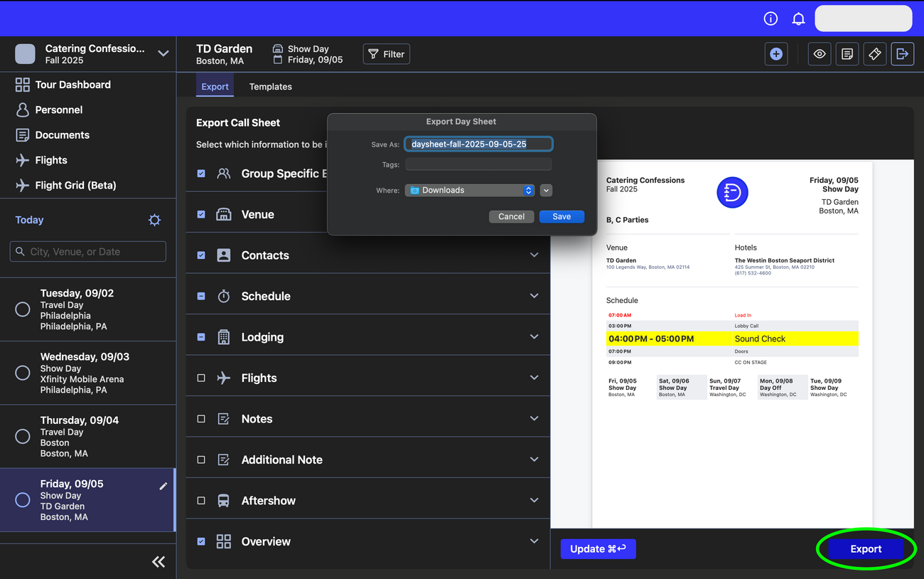This screenshot has height=579, width=924.
Task: Click the Flights airplane icon in export list
Action: pos(224,378)
